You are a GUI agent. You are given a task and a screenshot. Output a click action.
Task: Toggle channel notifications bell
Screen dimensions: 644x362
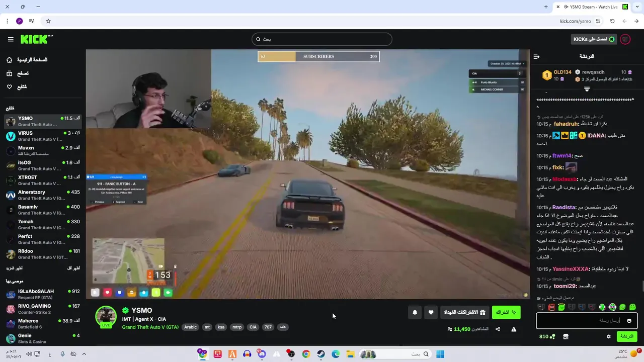(x=415, y=312)
